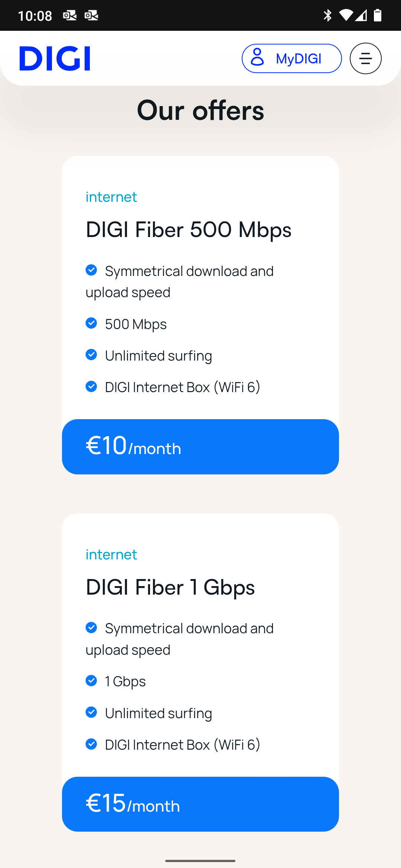This screenshot has height=868, width=401.
Task: Tap the user profile icon in MyDIGI
Action: pyautogui.click(x=257, y=57)
